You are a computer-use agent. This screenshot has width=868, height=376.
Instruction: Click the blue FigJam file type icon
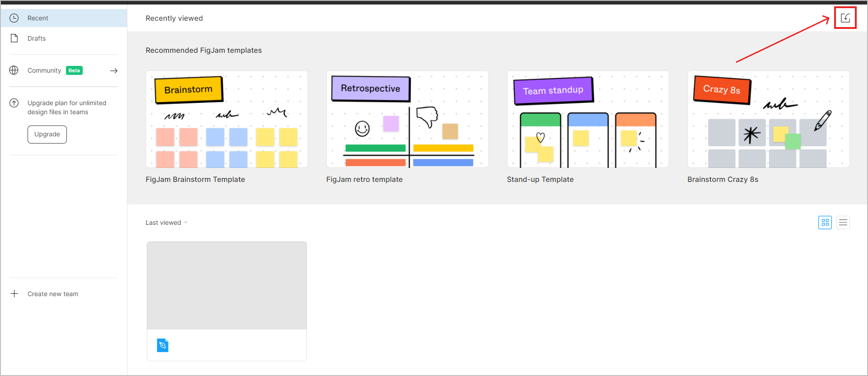coord(163,345)
